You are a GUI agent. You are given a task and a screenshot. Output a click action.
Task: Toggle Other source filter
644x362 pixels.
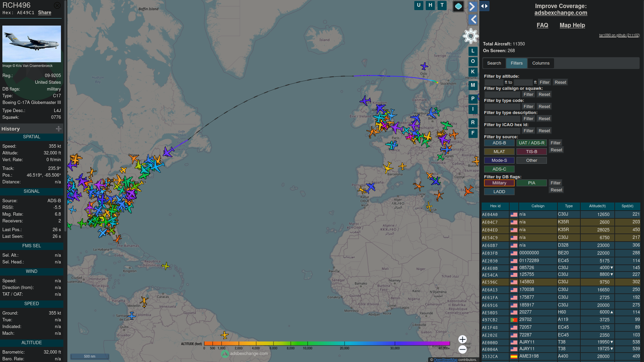pyautogui.click(x=532, y=160)
